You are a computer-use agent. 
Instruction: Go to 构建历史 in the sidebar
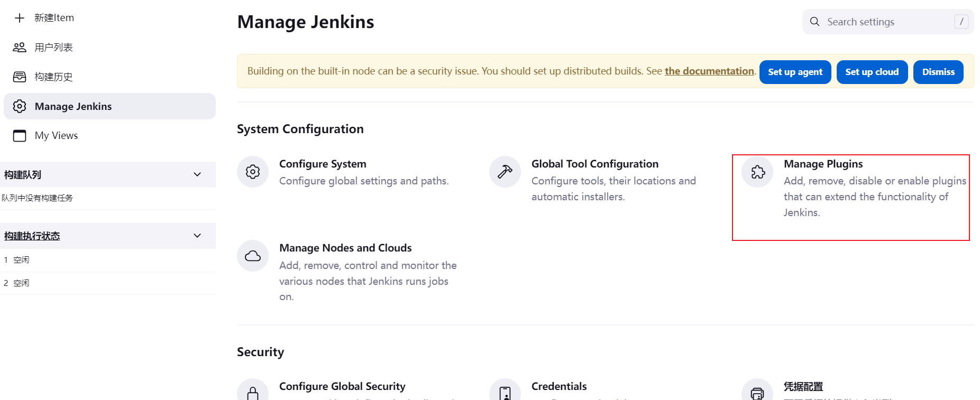point(53,77)
